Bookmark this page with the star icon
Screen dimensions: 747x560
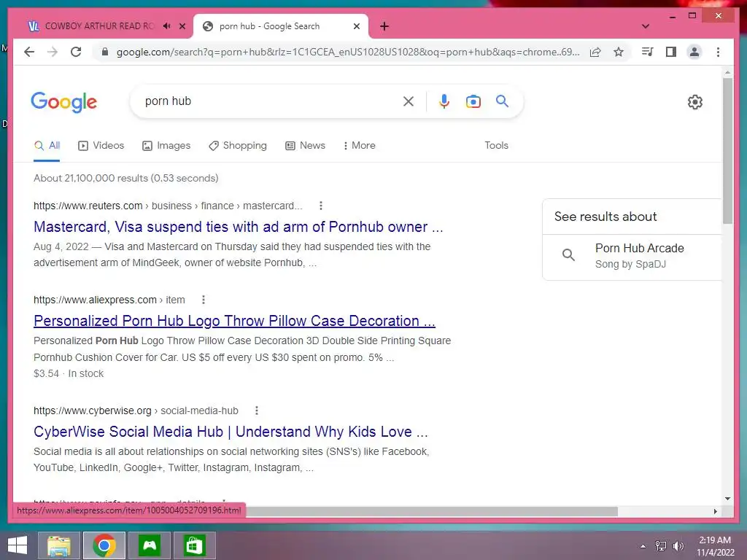click(x=619, y=52)
